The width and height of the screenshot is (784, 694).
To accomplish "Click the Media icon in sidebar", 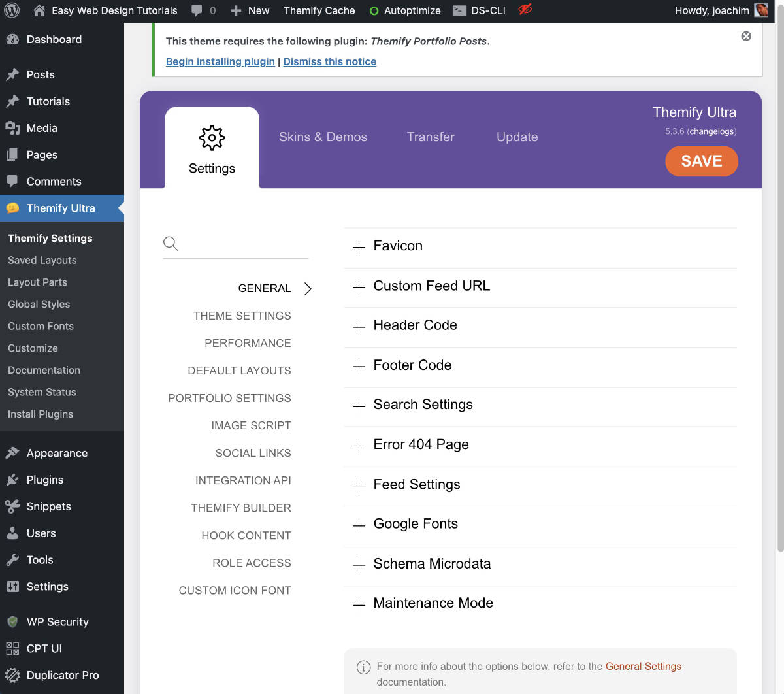I will click(12, 128).
